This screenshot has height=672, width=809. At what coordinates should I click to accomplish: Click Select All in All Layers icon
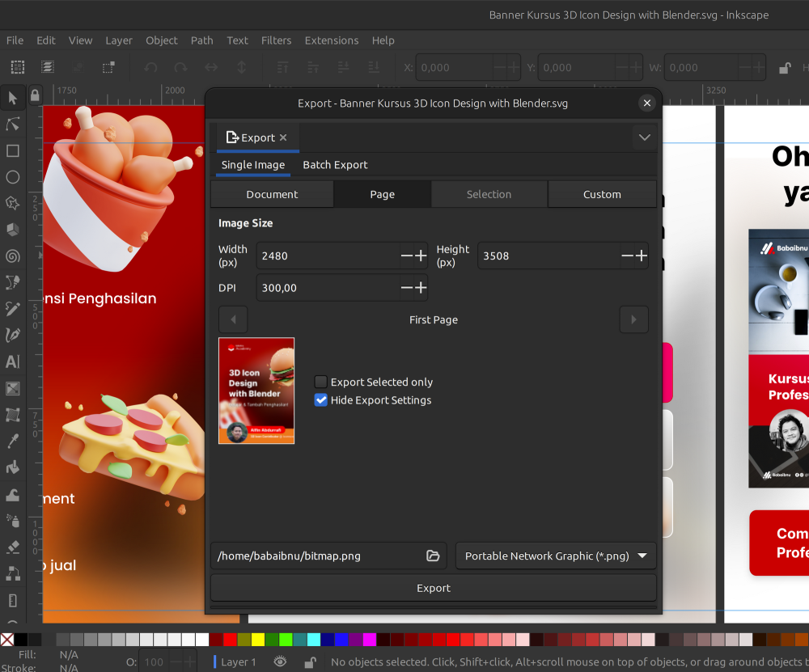(48, 67)
